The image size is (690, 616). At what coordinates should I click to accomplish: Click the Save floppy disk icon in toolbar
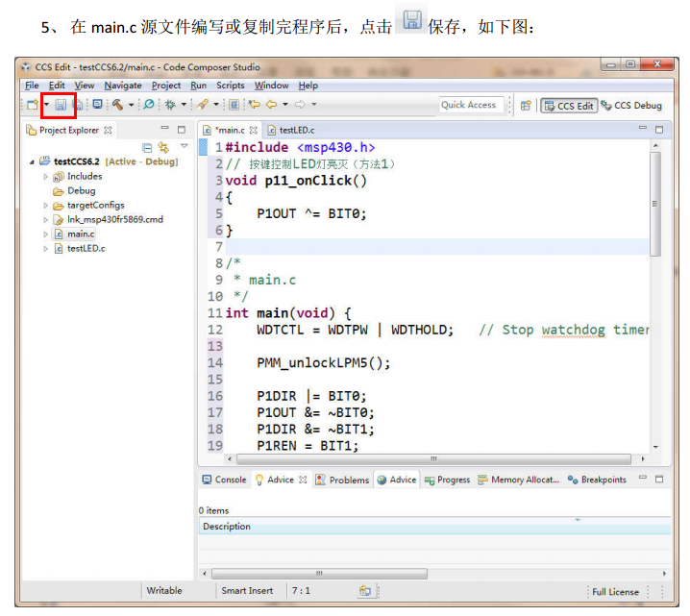pyautogui.click(x=61, y=105)
